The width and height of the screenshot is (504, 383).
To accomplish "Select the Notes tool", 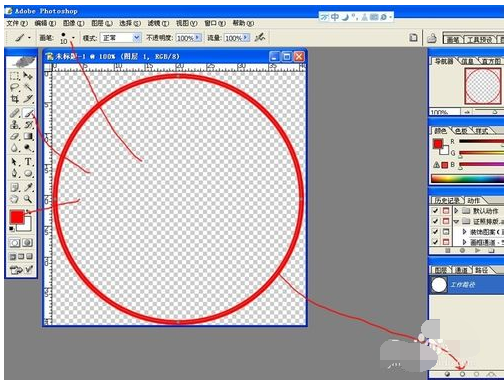I will (14, 188).
